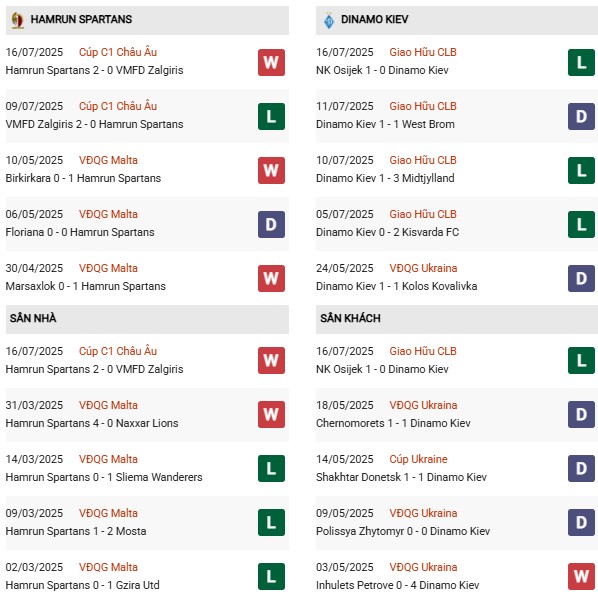Click the W badge for Inhulets Petrove match

581,576
